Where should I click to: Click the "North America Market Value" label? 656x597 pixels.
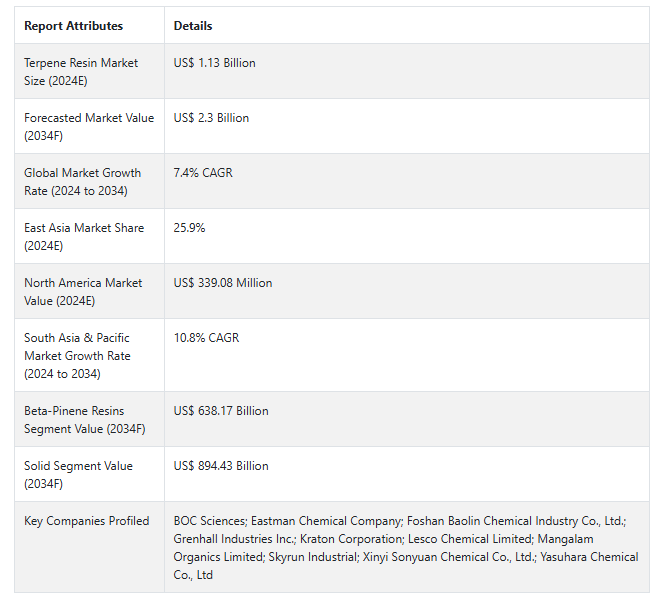[x=83, y=291]
